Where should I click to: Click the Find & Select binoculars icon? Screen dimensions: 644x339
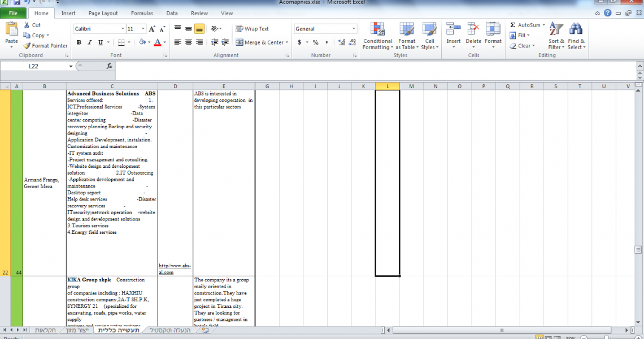click(576, 29)
